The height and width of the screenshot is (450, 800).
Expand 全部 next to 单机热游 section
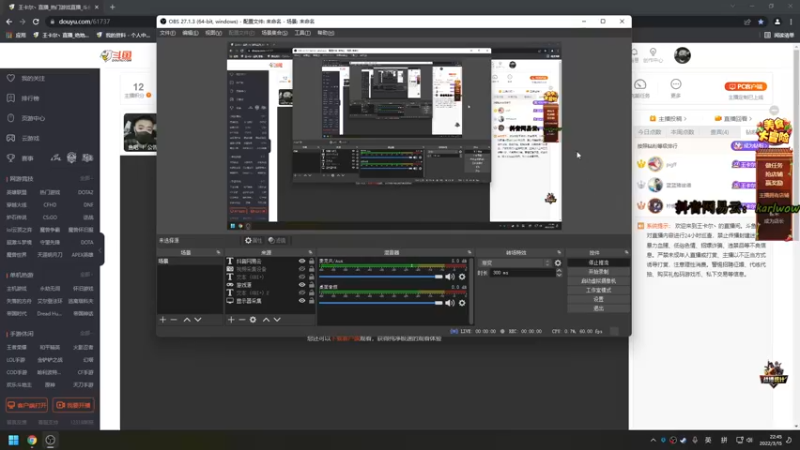pos(86,274)
